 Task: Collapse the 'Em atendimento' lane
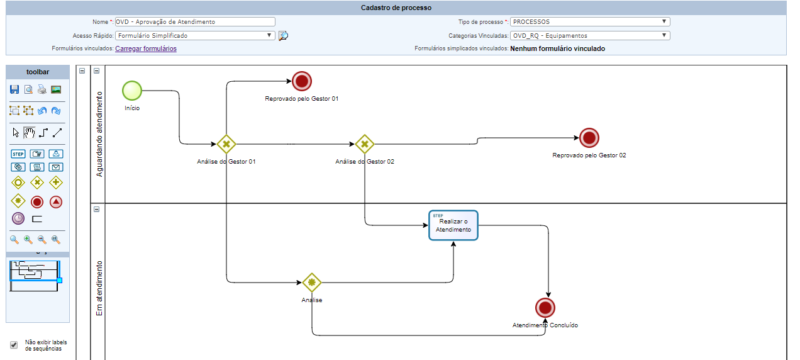pyautogui.click(x=97, y=209)
